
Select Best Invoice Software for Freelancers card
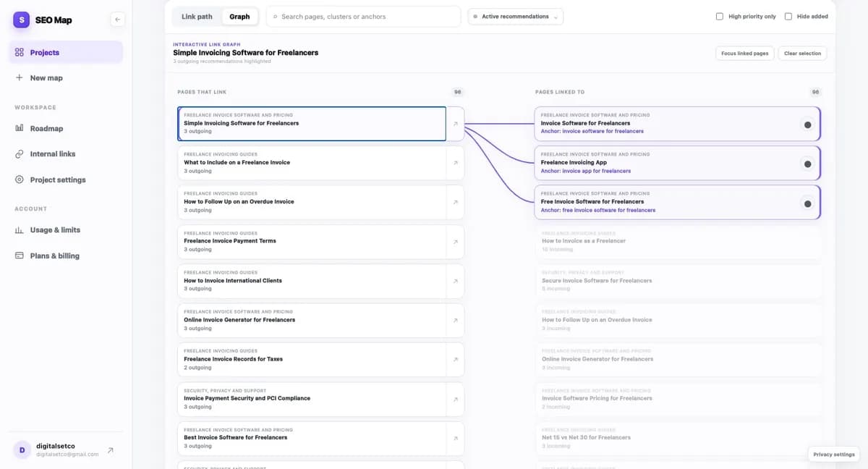click(x=312, y=438)
